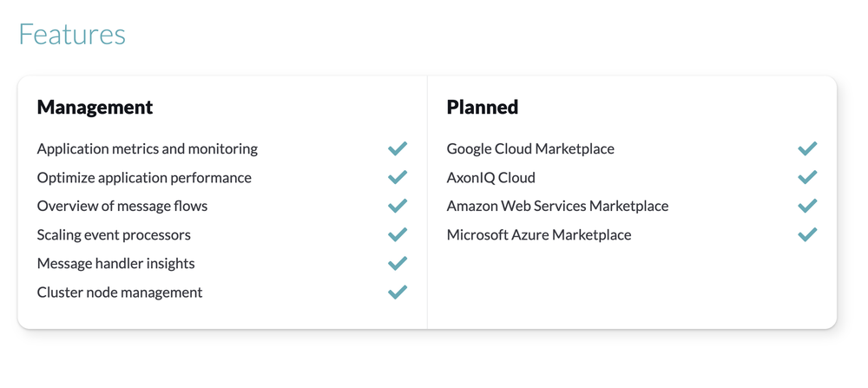Click the Application metrics and monitoring text
This screenshot has width=868, height=388.
(x=148, y=148)
